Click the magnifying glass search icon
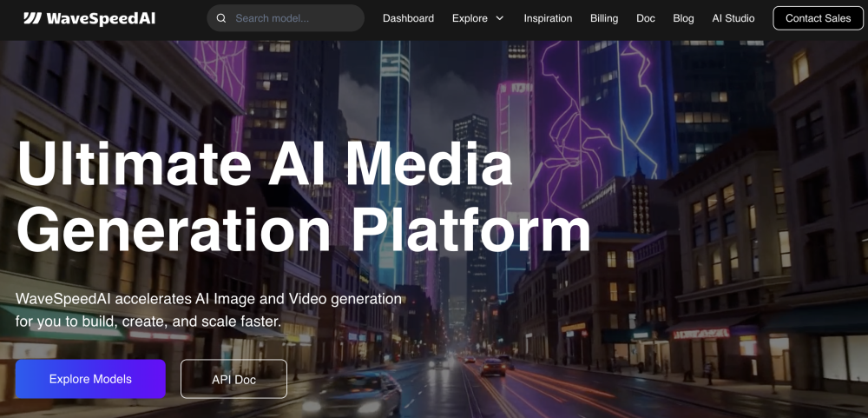This screenshot has height=418, width=868. pos(221,18)
